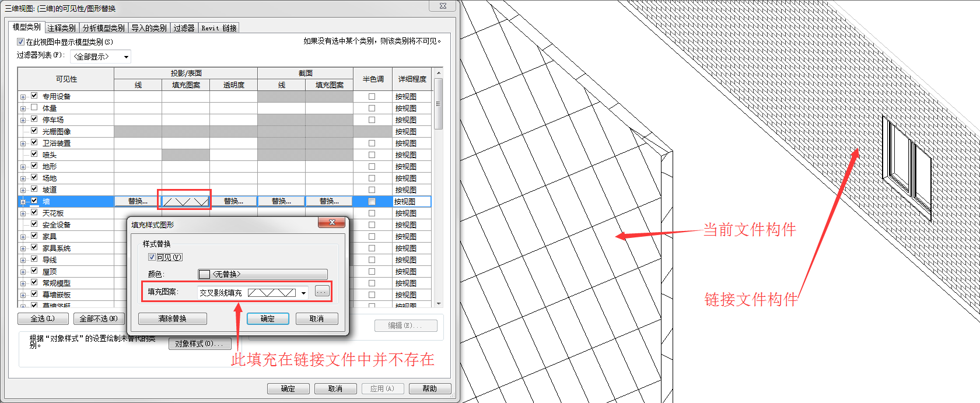Select the Revit 链接 tab
This screenshot has height=403, width=980.
click(219, 28)
